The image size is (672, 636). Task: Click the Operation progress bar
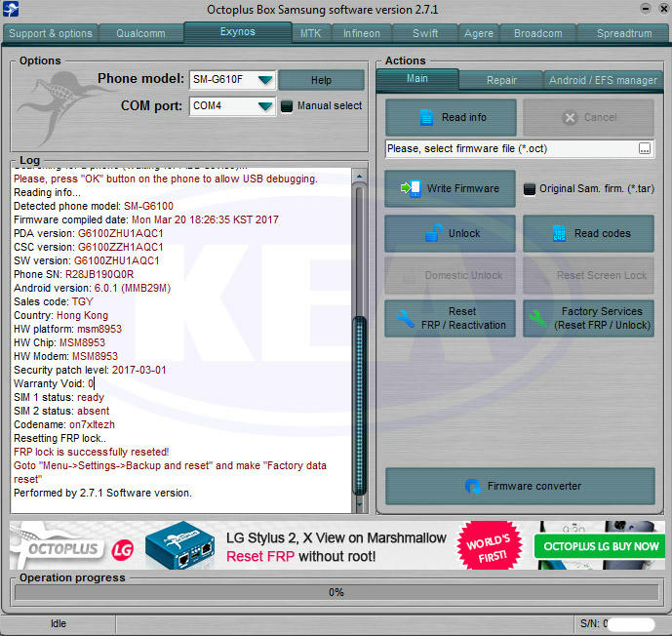click(x=336, y=592)
